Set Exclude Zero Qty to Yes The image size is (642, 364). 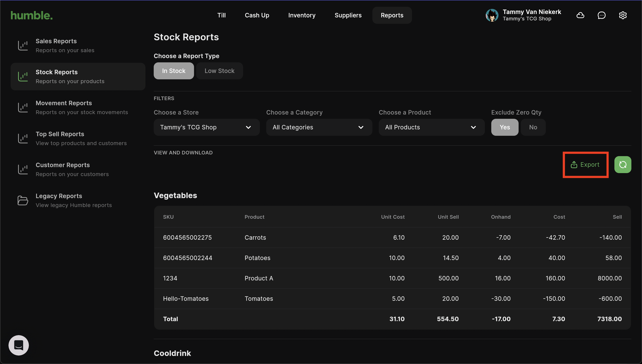[x=504, y=127]
